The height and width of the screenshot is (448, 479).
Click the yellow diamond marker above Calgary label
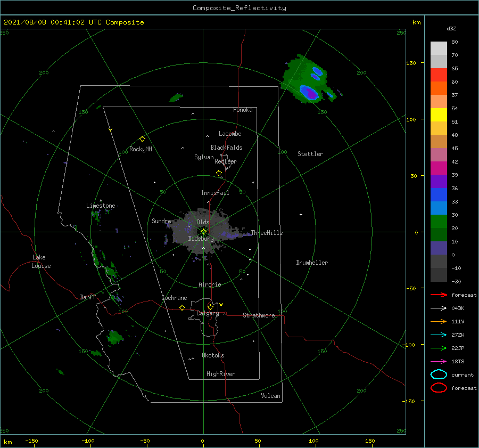[x=210, y=307]
